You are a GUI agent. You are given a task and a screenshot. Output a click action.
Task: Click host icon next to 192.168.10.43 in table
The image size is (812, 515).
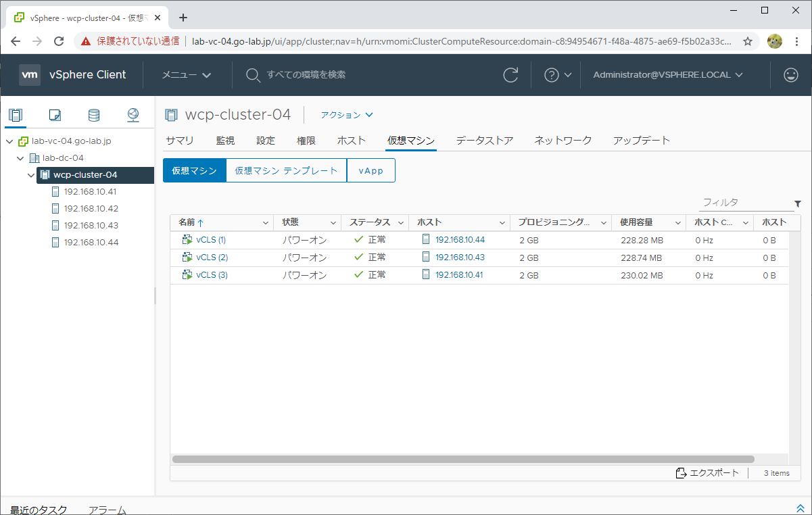(x=425, y=257)
